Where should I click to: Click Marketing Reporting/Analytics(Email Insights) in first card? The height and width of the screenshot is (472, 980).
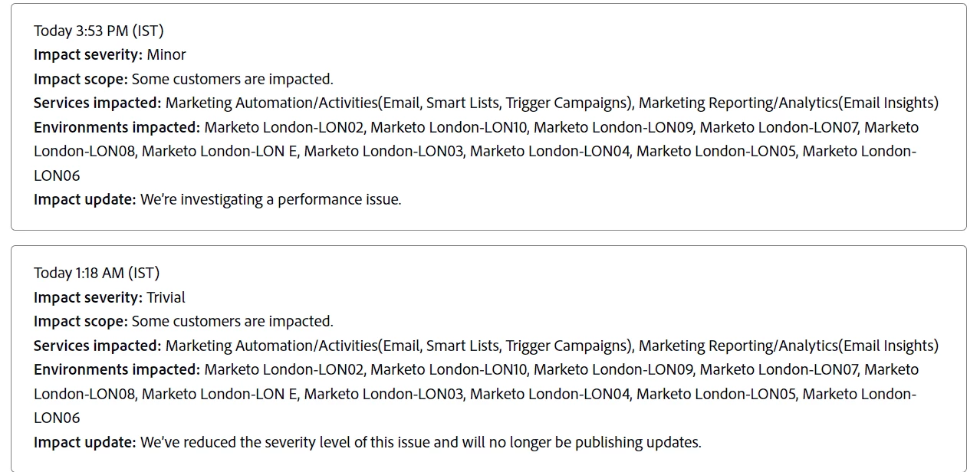coord(788,103)
